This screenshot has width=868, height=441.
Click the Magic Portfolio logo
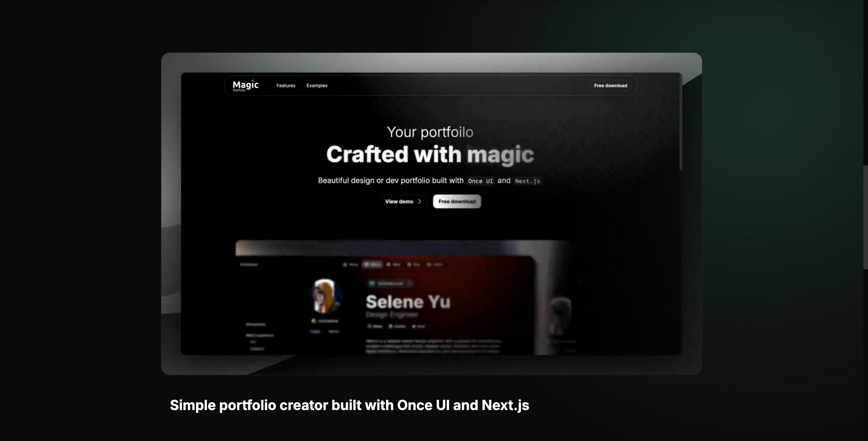pos(245,85)
